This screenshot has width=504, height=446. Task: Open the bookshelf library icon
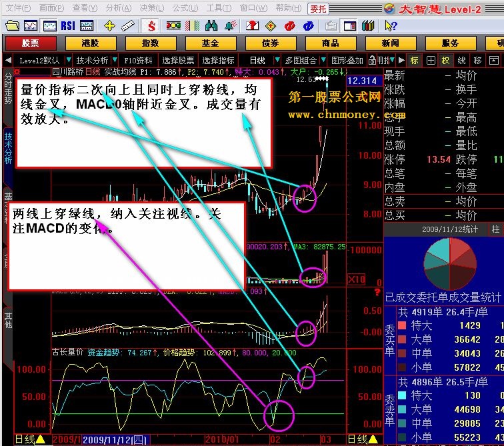pyautogui.click(x=368, y=26)
